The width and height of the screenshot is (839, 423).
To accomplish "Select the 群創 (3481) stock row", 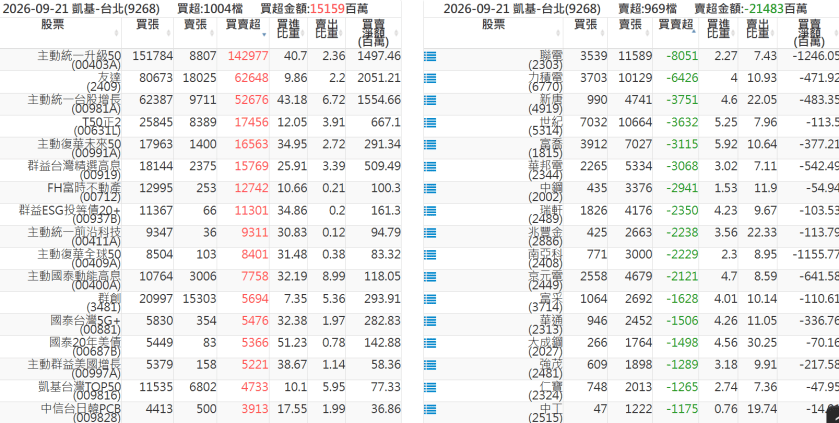I will 200,303.
